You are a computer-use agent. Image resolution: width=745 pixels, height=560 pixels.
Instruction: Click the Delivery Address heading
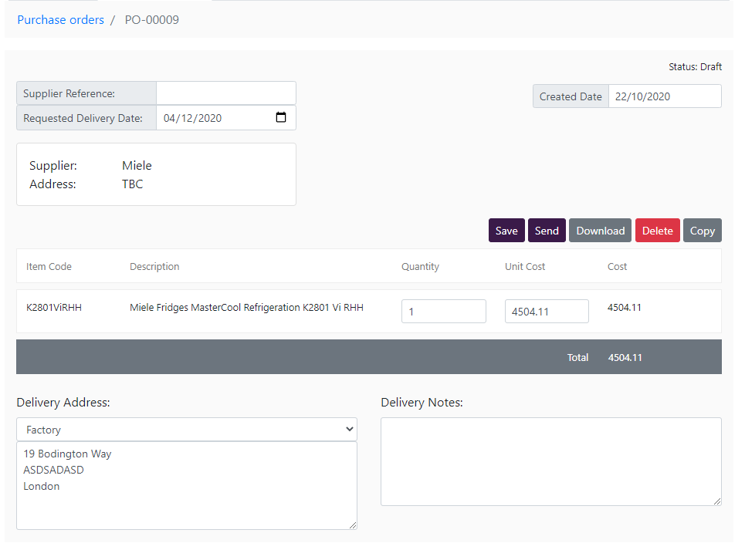click(63, 403)
